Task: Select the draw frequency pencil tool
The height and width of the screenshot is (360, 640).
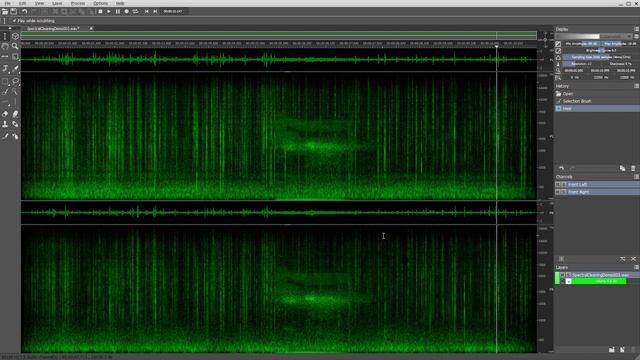Action: [x=5, y=136]
